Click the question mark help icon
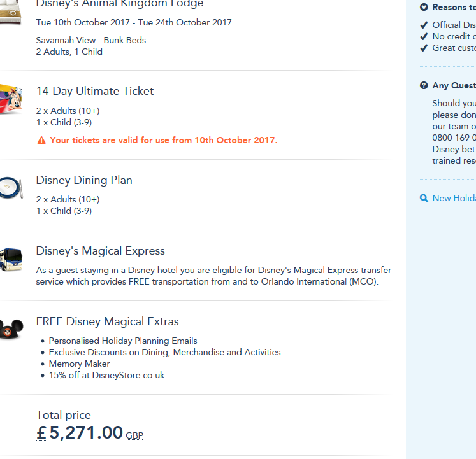This screenshot has height=459, width=476. (424, 86)
